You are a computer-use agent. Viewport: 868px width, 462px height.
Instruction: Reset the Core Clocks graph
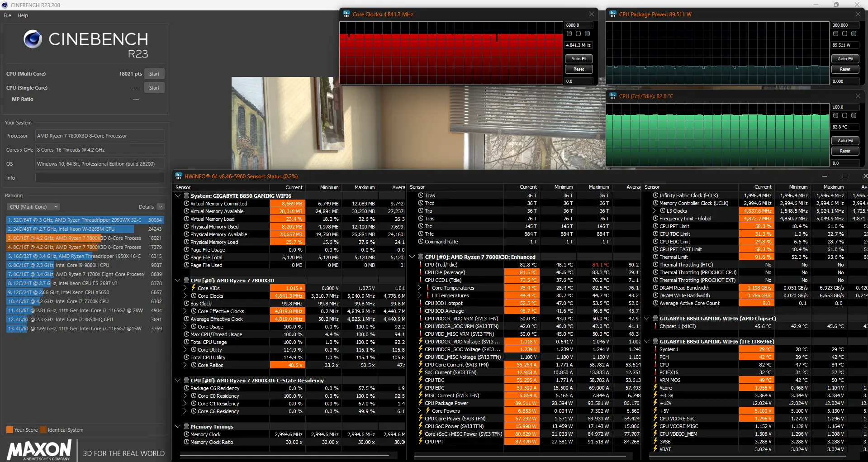click(579, 69)
